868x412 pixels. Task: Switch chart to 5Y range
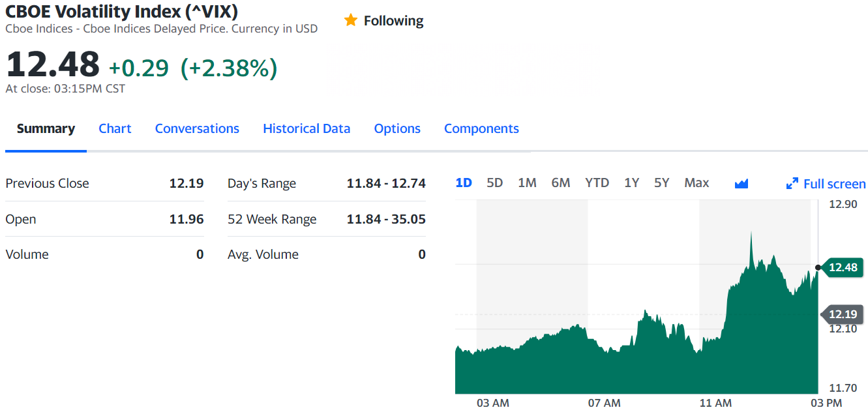(x=662, y=183)
